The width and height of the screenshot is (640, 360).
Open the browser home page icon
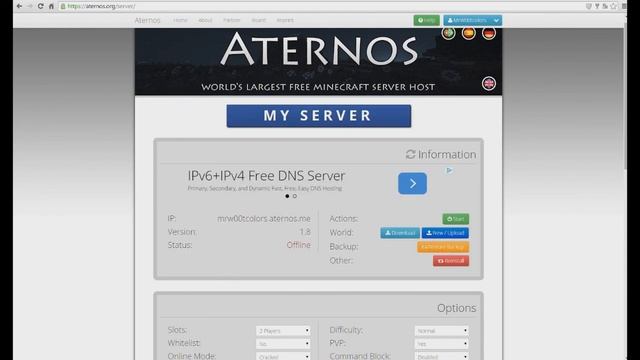51,6
